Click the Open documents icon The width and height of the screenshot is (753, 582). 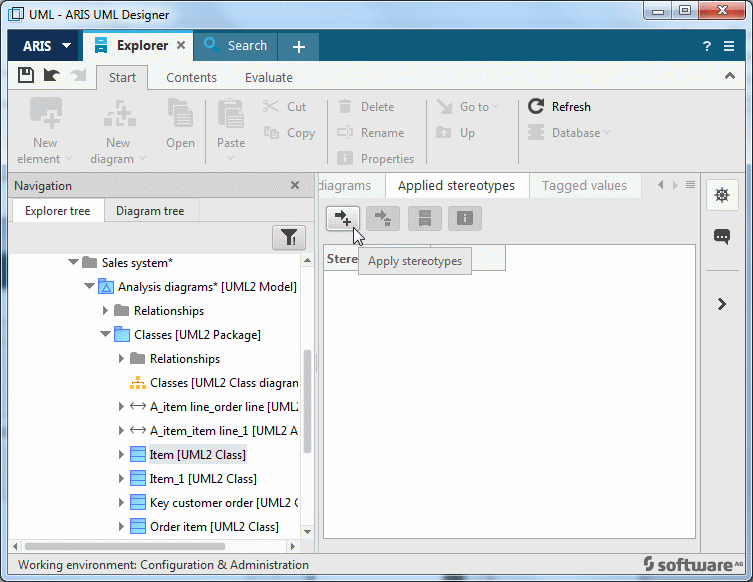[180, 113]
